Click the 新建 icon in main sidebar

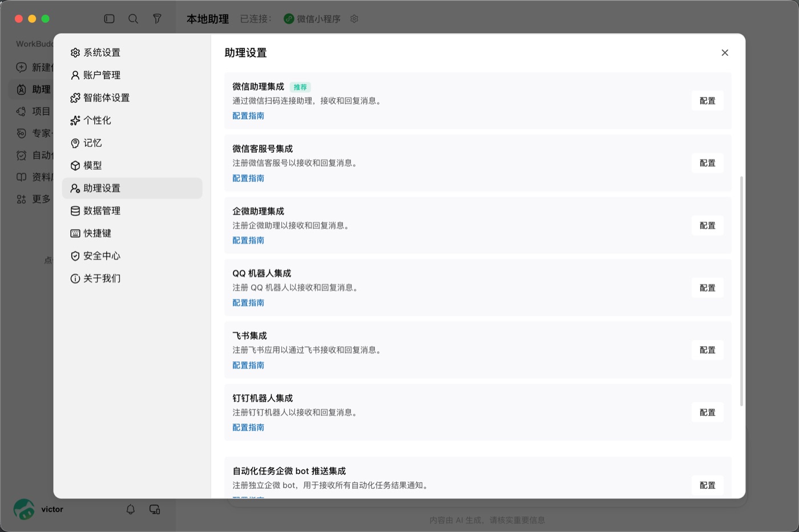(x=21, y=67)
